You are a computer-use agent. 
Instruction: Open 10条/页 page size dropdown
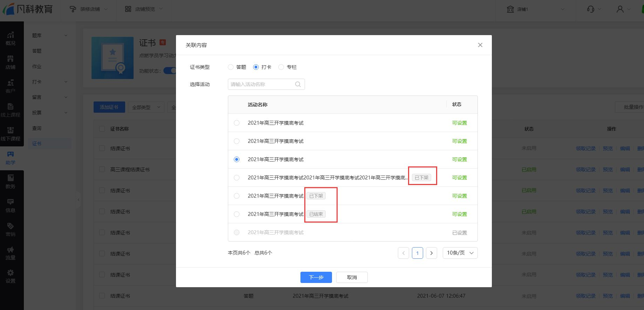tap(460, 253)
